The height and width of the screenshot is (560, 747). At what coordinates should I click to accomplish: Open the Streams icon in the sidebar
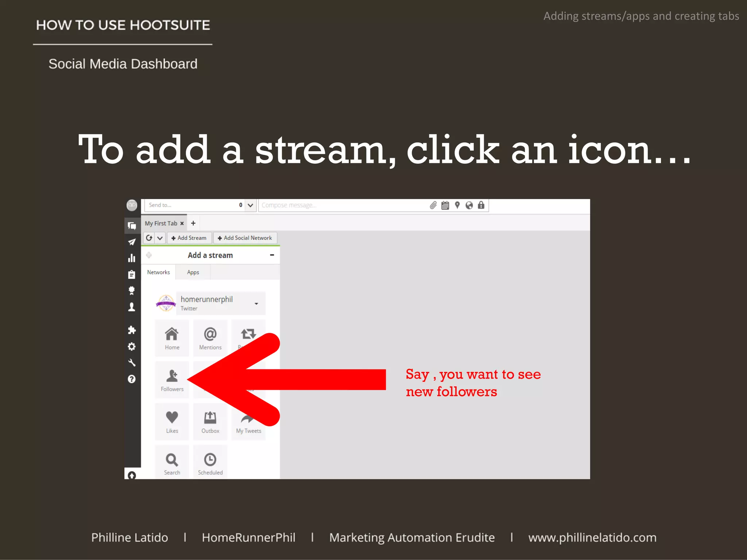(132, 226)
